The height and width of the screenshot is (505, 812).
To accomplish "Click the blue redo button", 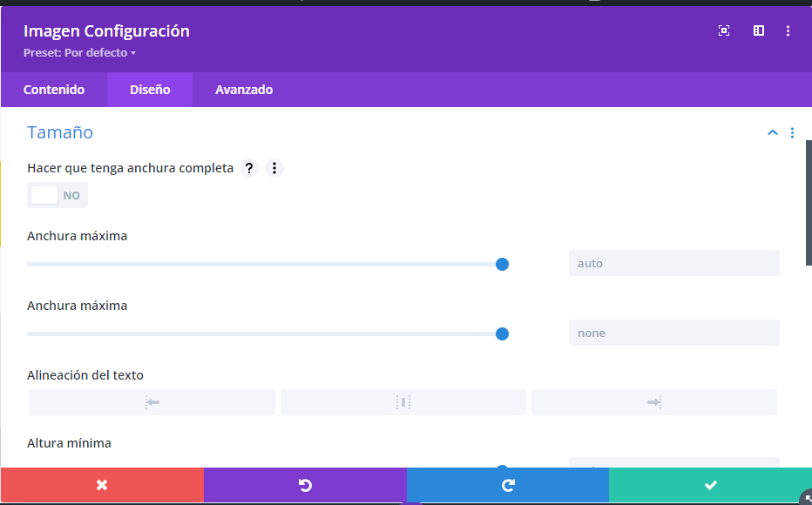I will pyautogui.click(x=508, y=485).
